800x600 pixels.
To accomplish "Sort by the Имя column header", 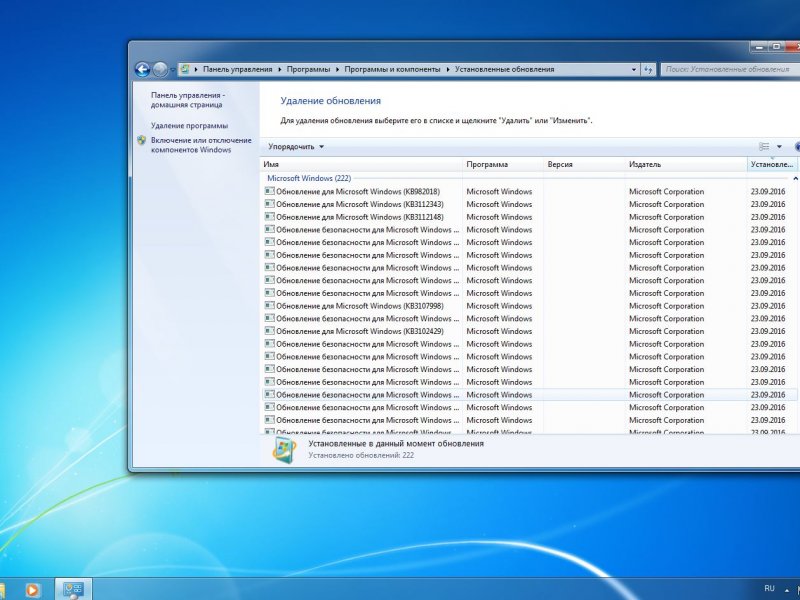I will pyautogui.click(x=361, y=164).
